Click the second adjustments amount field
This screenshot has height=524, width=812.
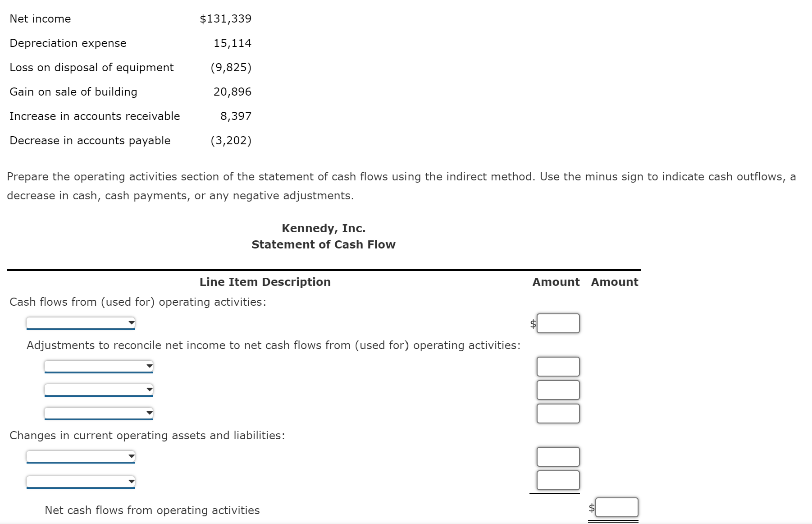tap(557, 390)
